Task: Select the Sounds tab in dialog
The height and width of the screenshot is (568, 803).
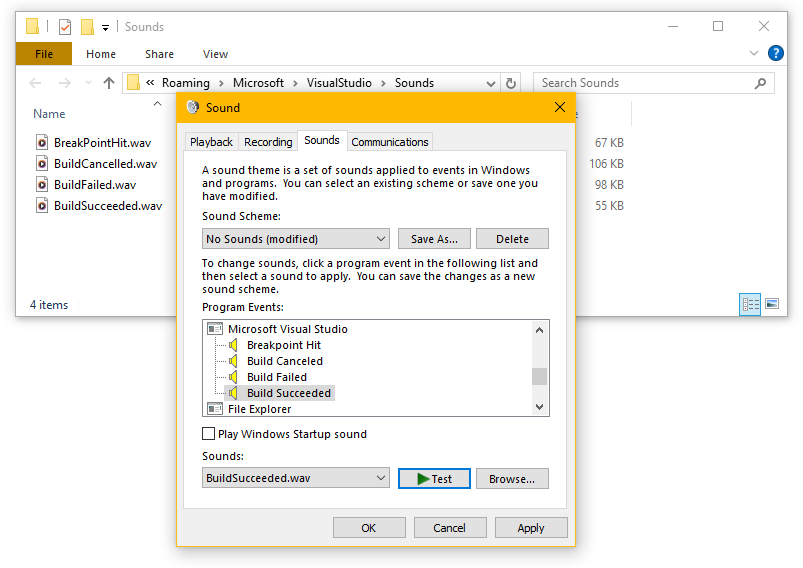Action: (322, 140)
